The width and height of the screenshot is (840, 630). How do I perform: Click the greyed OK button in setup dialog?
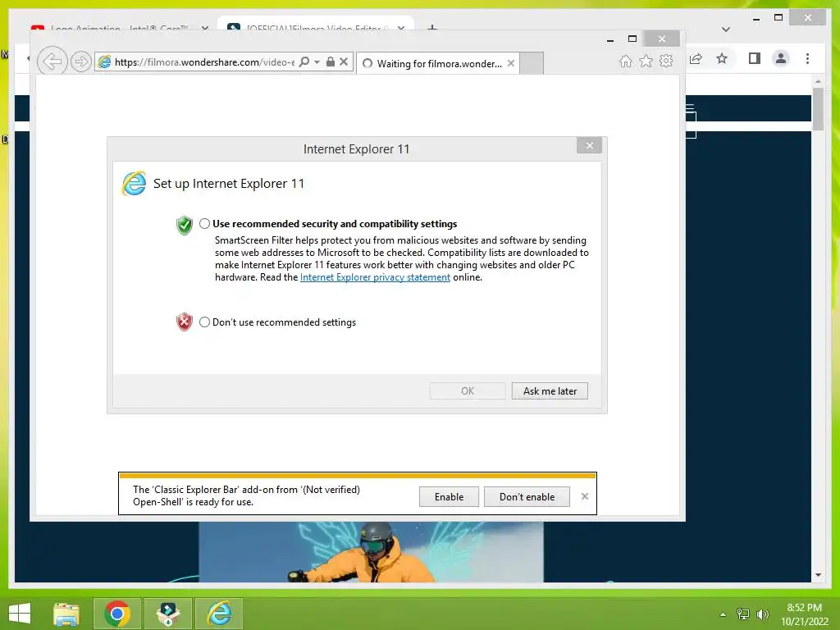[467, 391]
